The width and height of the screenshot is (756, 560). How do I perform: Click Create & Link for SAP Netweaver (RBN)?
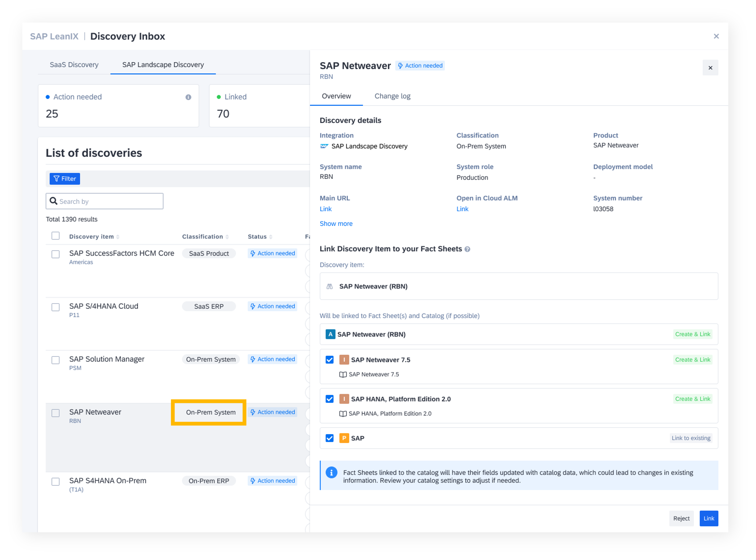(693, 334)
